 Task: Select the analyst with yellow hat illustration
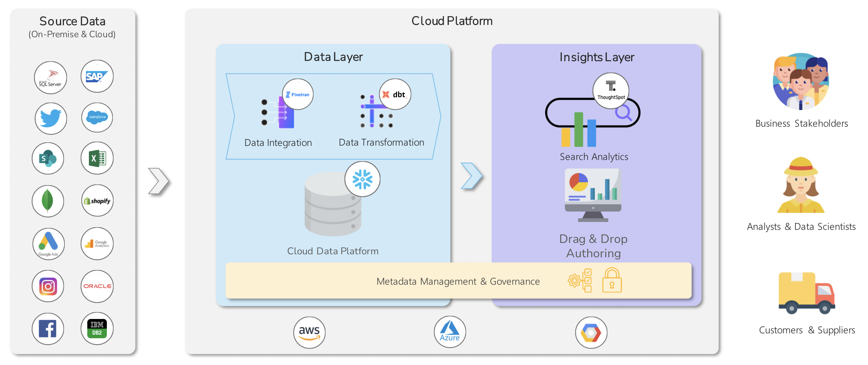[801, 185]
